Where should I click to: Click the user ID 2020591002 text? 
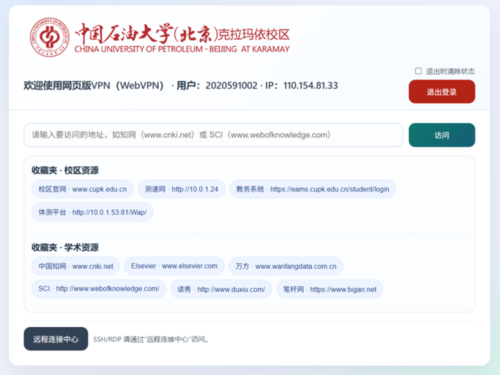point(231,86)
